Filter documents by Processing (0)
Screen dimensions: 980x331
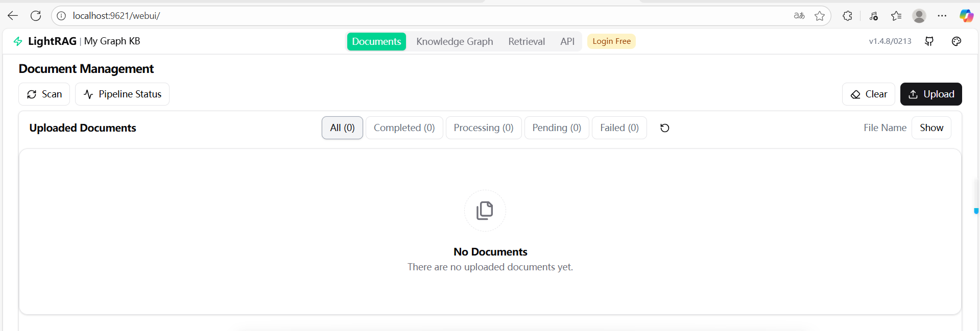click(x=484, y=128)
